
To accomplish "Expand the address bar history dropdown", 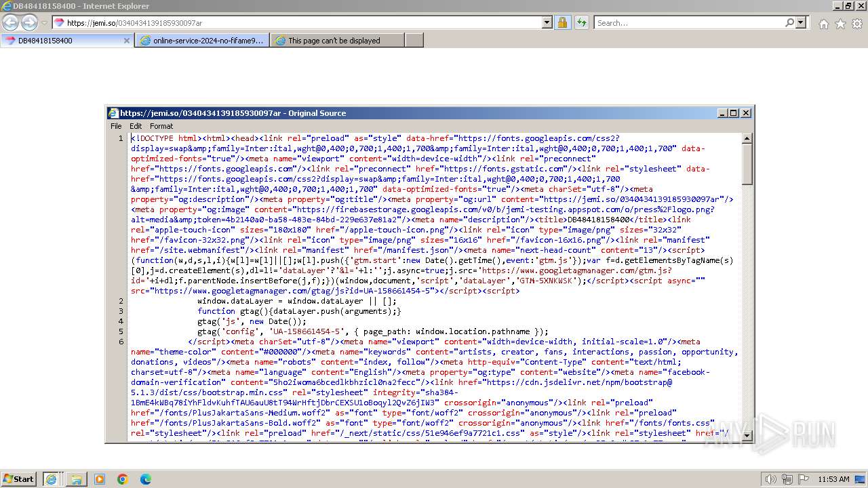I will tap(547, 22).
